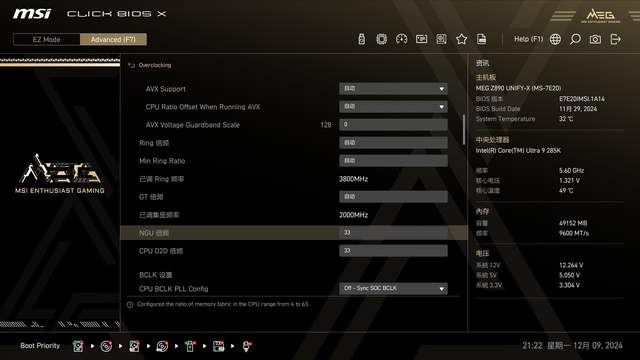Click the NGU ratio field showing 33
The height and width of the screenshot is (360, 640).
tap(393, 233)
